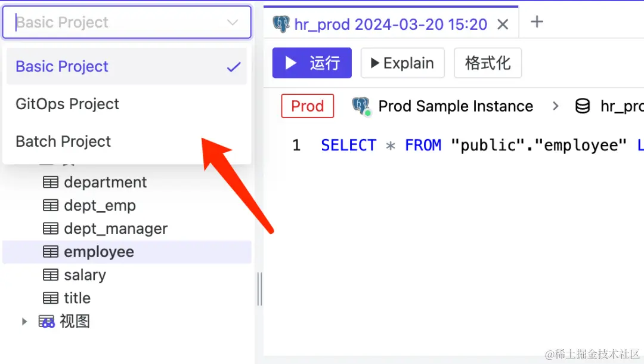This screenshot has width=644, height=364.
Task: Click the department table icon
Action: pos(51,182)
